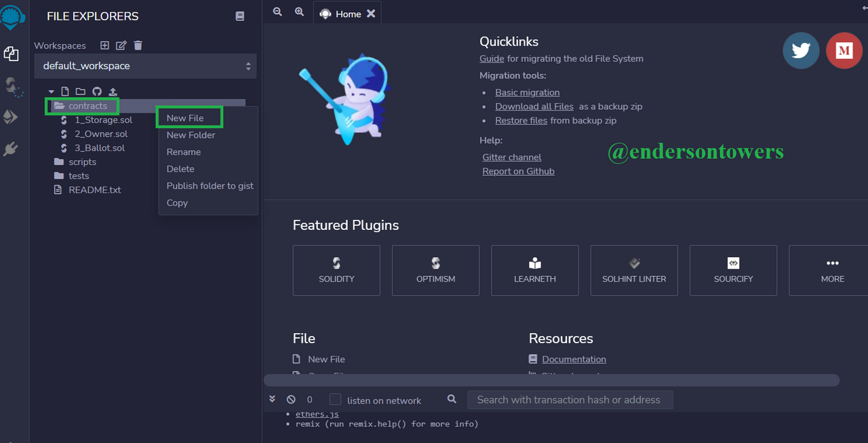Click the pending transactions count 0

(x=310, y=400)
